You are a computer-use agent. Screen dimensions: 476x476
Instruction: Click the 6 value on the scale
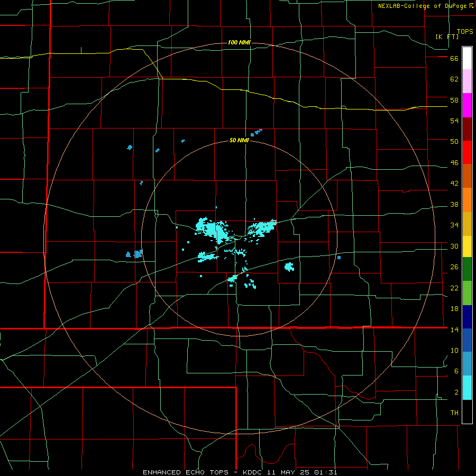[456, 371]
